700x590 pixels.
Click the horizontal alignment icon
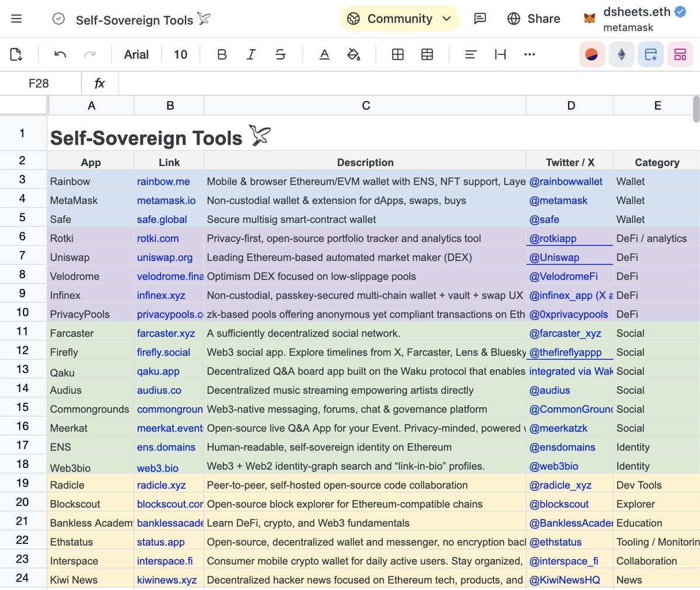(x=470, y=54)
